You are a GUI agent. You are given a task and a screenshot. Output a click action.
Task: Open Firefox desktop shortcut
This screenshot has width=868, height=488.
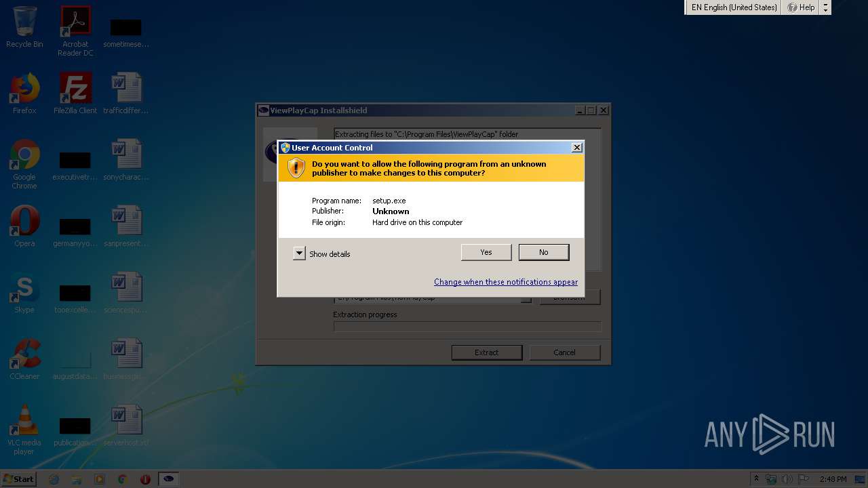pos(24,94)
